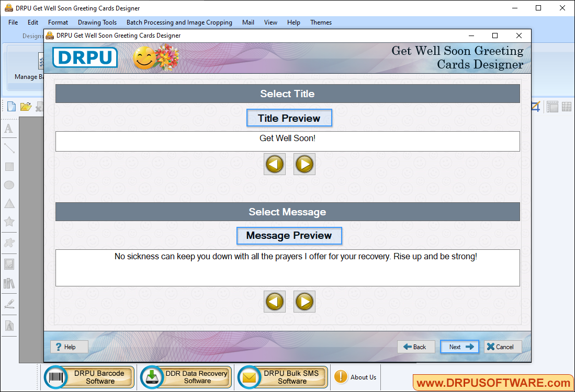The width and height of the screenshot is (575, 392).
Task: Open the Themes menu
Action: pos(321,22)
